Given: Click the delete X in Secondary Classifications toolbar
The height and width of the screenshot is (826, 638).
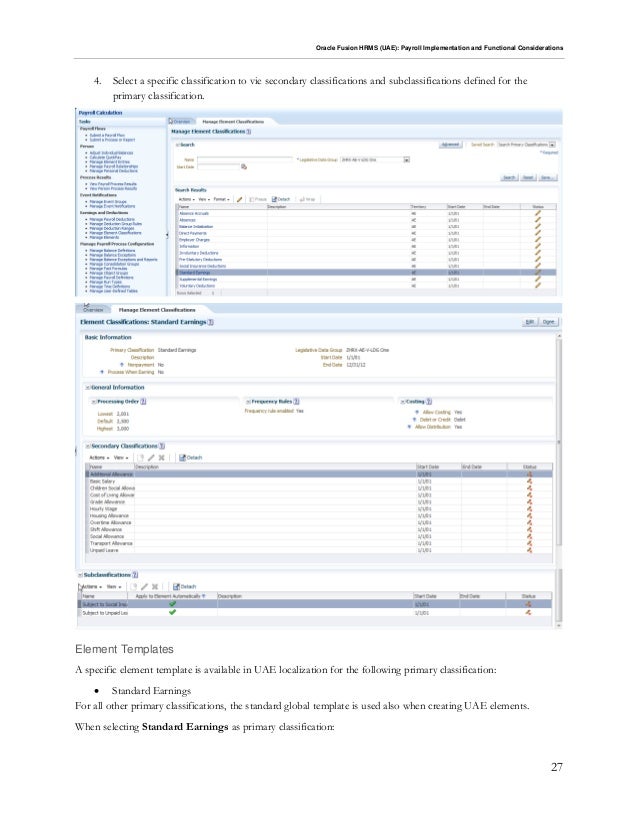Looking at the screenshot, I should coord(162,458).
